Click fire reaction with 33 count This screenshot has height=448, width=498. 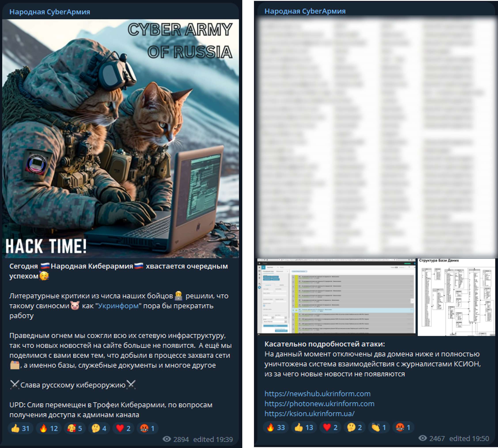pos(275,427)
